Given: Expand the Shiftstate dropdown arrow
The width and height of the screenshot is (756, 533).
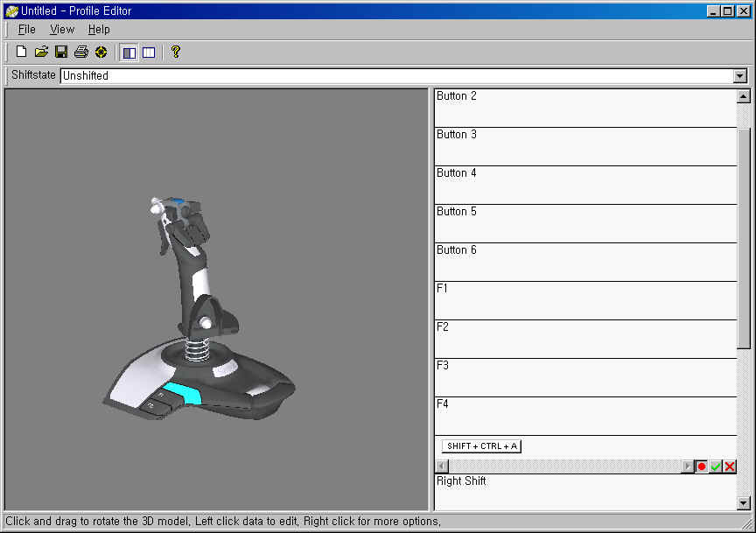Looking at the screenshot, I should (739, 76).
